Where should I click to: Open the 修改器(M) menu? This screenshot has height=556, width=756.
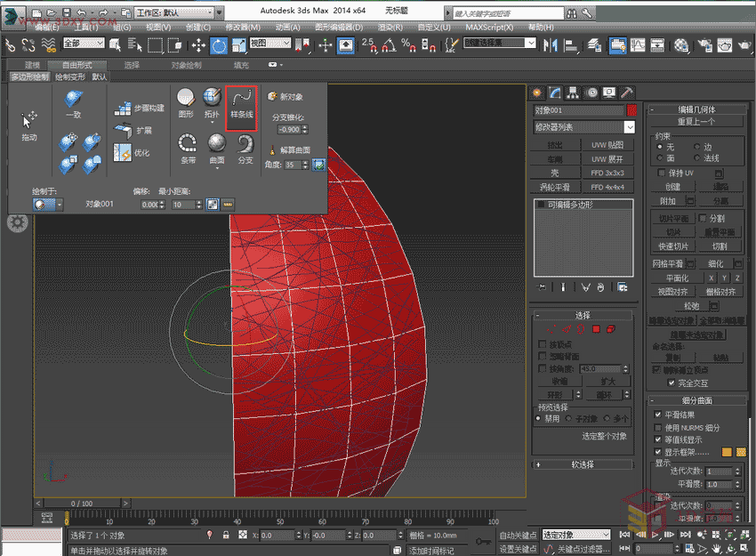244,28
